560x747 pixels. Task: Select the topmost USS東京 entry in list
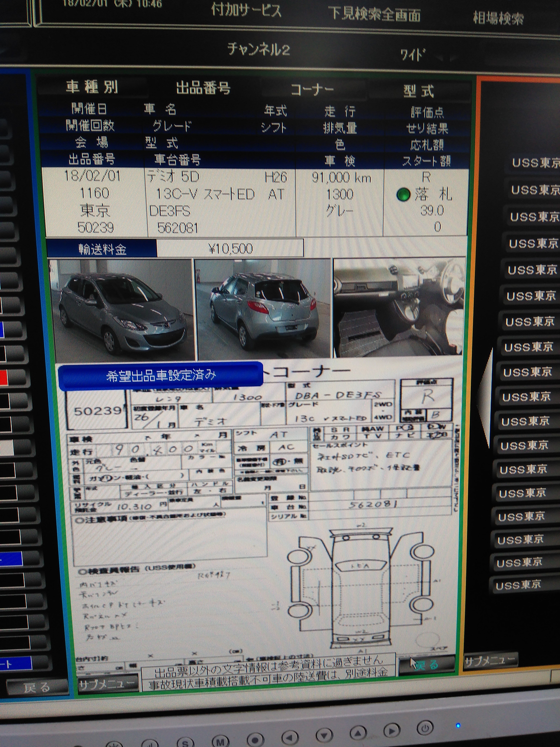tap(535, 163)
